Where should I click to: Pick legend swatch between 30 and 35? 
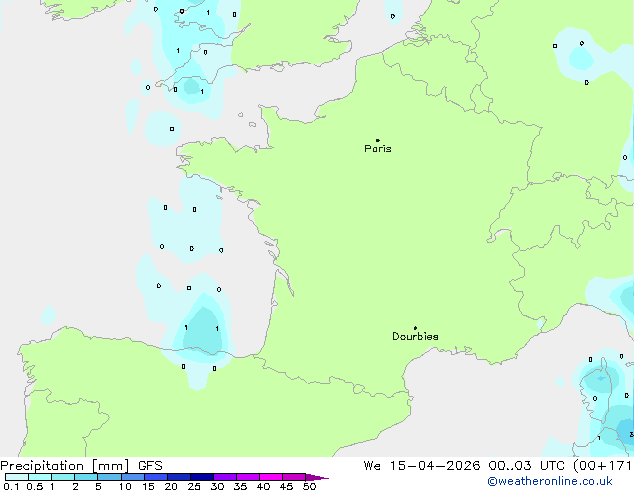[224, 477]
